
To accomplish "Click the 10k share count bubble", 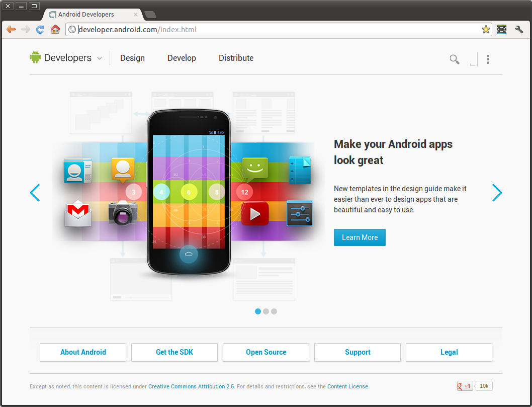I will (x=484, y=386).
